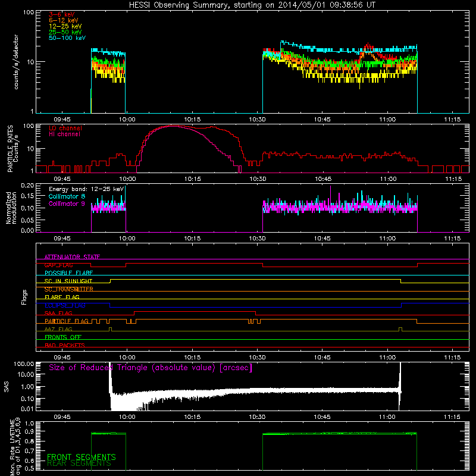Click the 11:15 time tick under count-rate panel
The image size is (476, 476).
coord(453,120)
